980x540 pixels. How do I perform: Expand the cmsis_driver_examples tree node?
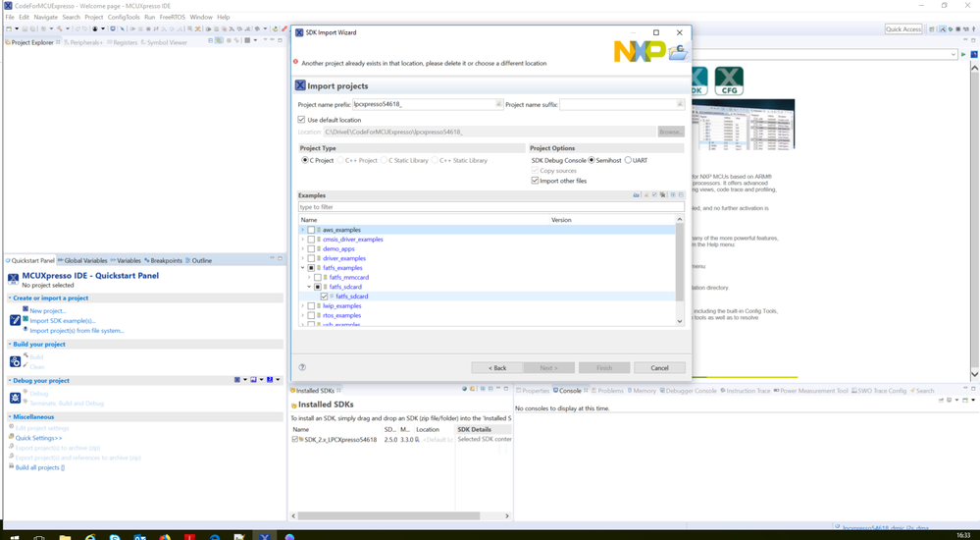[x=303, y=239]
